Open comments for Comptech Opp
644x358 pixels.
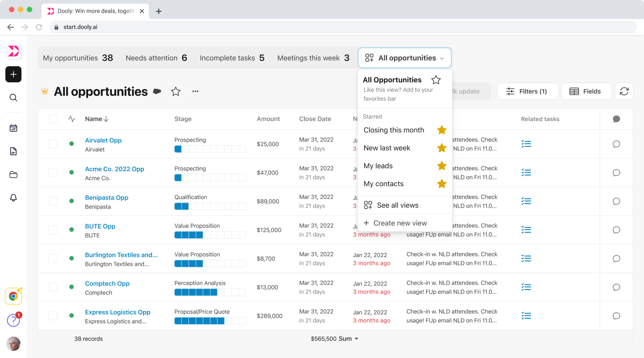(616, 287)
